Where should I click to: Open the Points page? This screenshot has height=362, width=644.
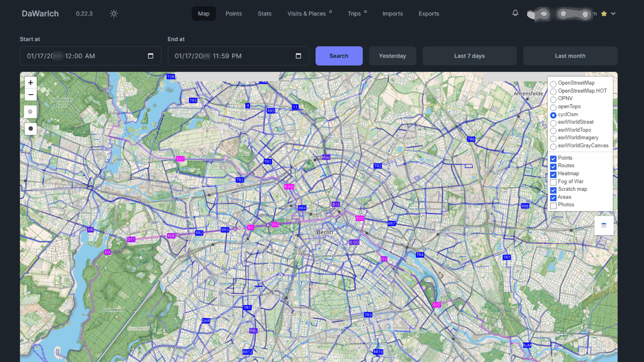click(234, 14)
